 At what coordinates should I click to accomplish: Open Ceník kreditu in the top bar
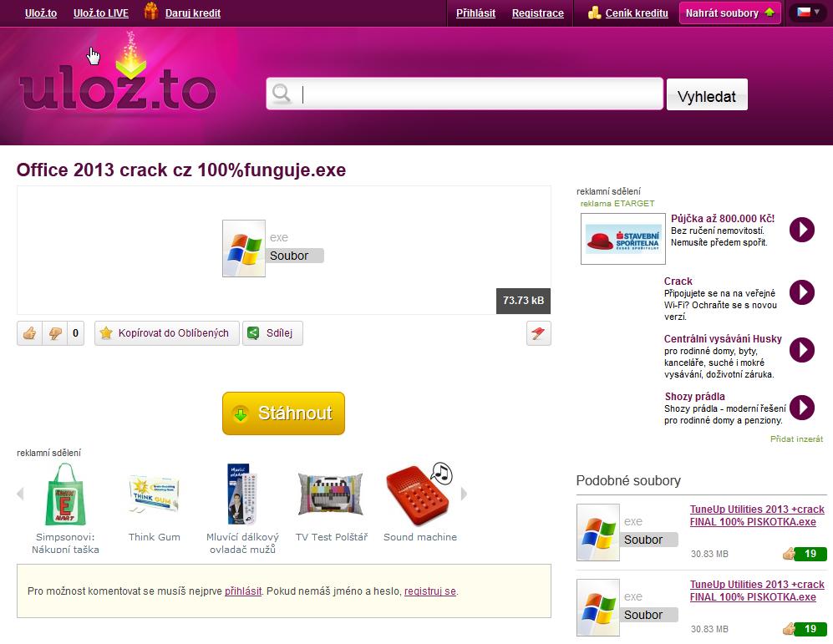637,13
